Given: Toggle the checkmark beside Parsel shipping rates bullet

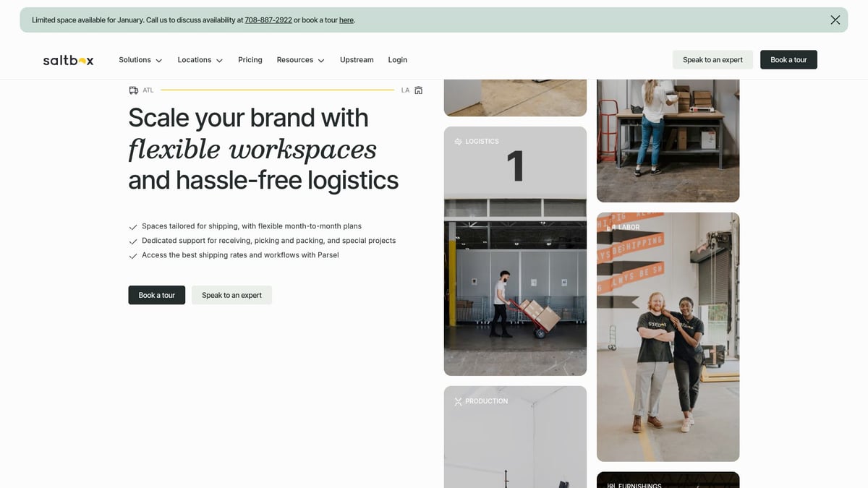Looking at the screenshot, I should [x=133, y=255].
